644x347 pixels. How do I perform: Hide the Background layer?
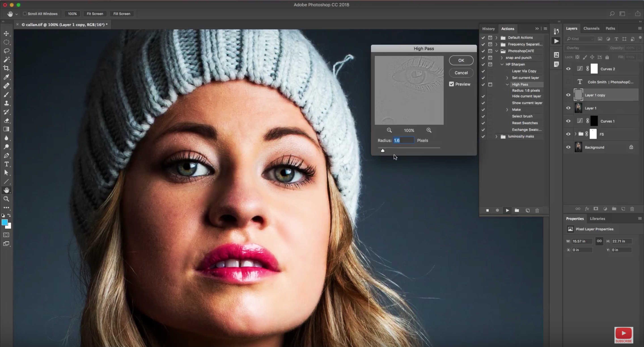tap(568, 147)
